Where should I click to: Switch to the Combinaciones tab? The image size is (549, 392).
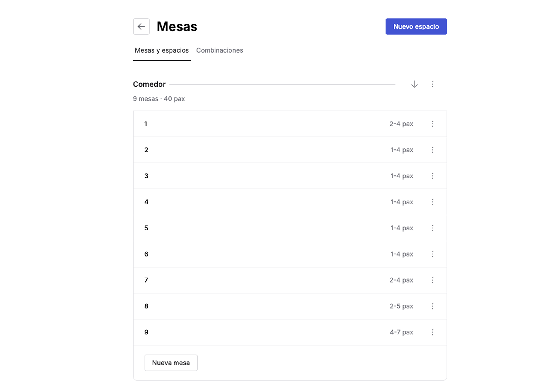pos(219,50)
